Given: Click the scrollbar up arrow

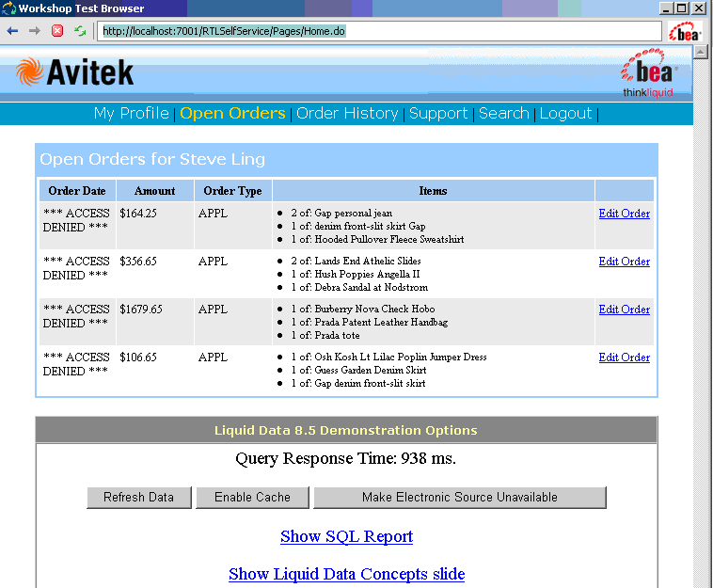Looking at the screenshot, I should [700, 52].
